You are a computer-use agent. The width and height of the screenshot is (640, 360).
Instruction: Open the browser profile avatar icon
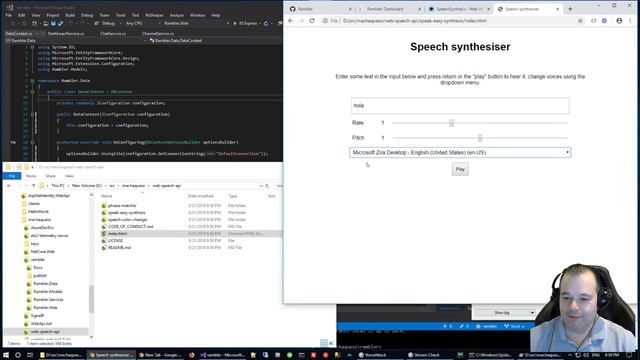(x=619, y=21)
